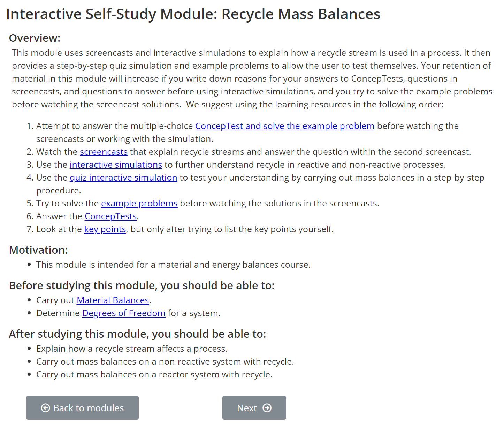Viewport: 504px width, 428px height.
Task: Click the material and energy balances course bullet
Action: tap(173, 265)
